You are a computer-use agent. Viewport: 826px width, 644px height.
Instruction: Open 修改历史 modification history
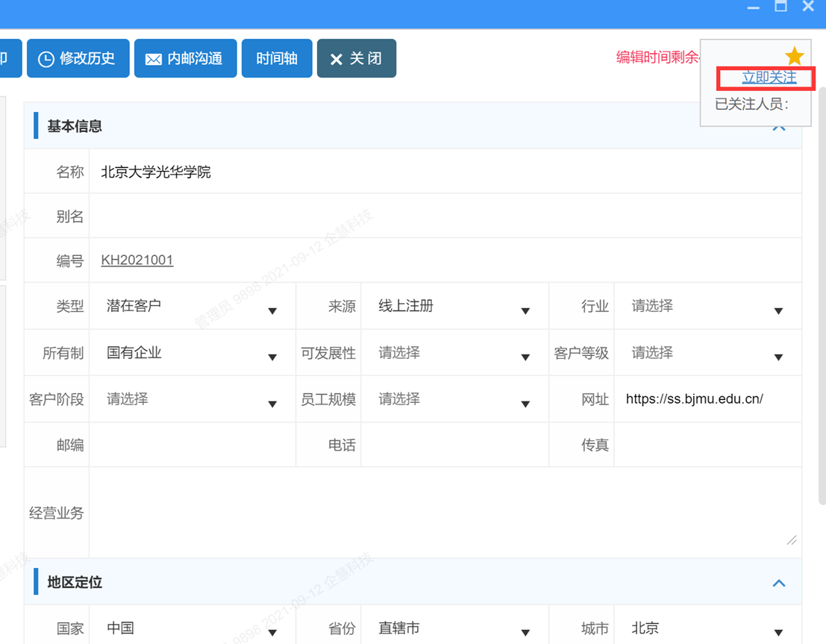pyautogui.click(x=78, y=58)
